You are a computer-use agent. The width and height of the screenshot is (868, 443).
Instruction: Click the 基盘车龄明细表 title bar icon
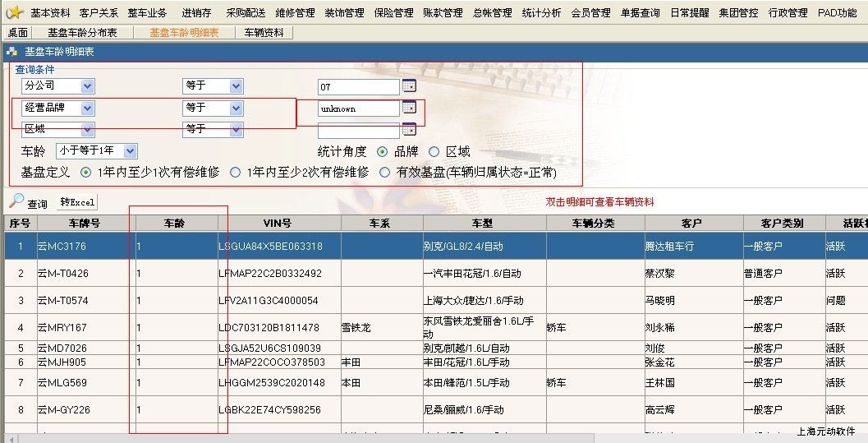click(12, 51)
